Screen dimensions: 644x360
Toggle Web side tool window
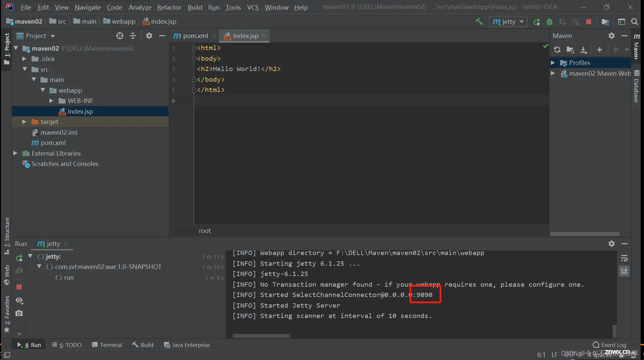click(x=7, y=275)
